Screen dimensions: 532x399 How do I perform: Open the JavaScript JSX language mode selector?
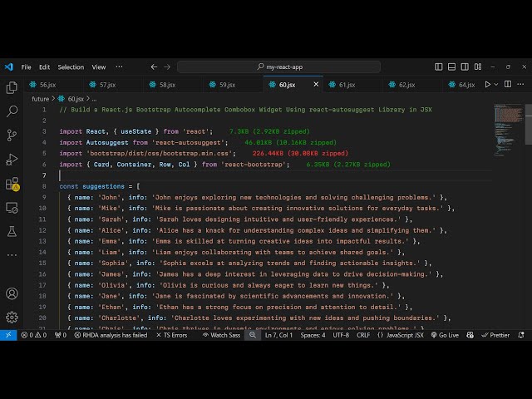point(405,335)
